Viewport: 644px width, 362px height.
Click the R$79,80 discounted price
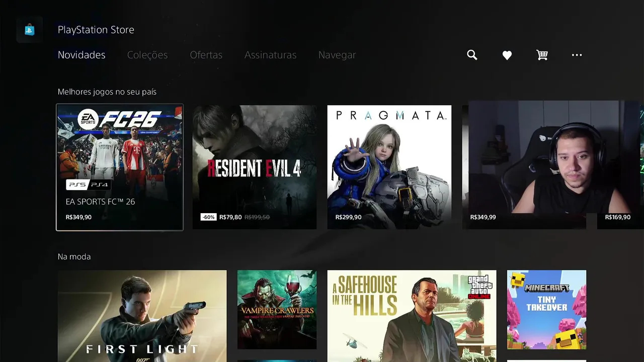pyautogui.click(x=230, y=217)
